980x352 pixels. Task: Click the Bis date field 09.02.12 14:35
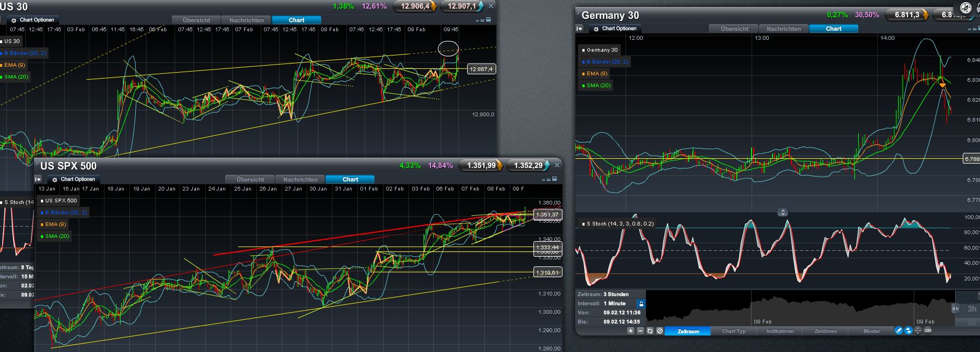tap(622, 322)
